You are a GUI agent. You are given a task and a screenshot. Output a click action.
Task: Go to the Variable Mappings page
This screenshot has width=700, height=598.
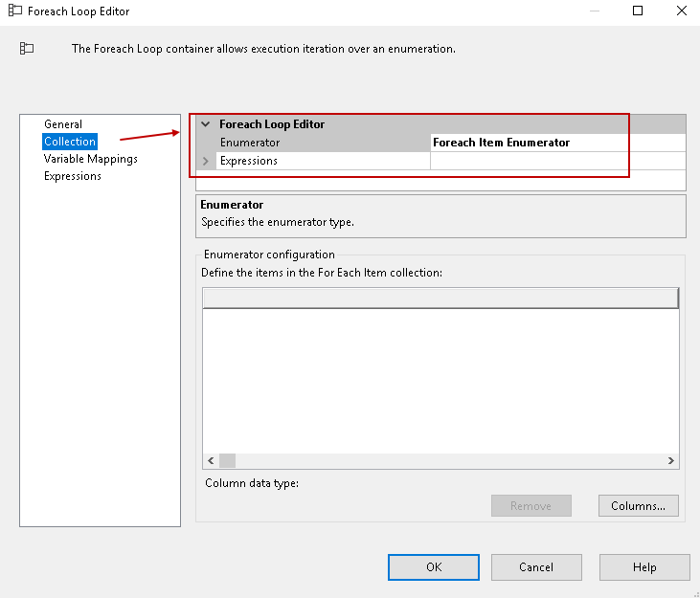[x=91, y=159]
